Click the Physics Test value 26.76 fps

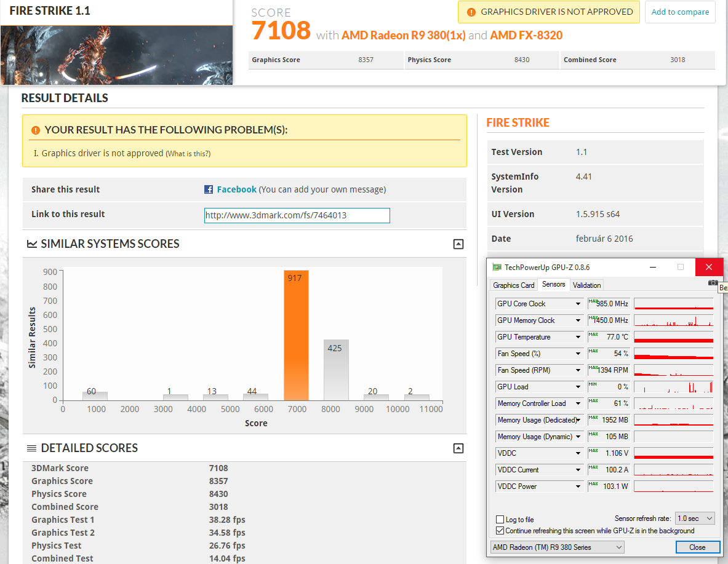(x=227, y=546)
